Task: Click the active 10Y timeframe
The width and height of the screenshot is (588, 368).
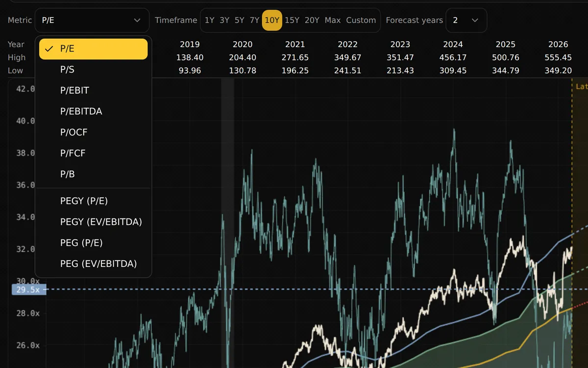Action: click(272, 20)
